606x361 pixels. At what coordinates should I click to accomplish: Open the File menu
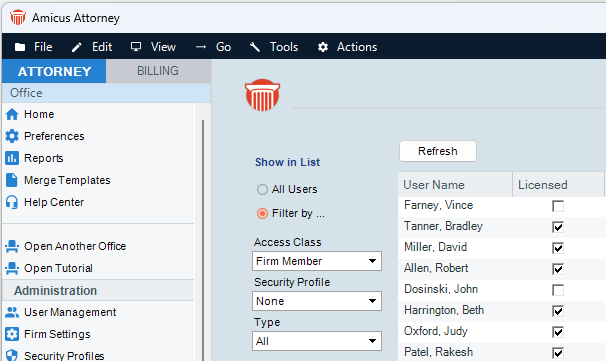point(43,47)
